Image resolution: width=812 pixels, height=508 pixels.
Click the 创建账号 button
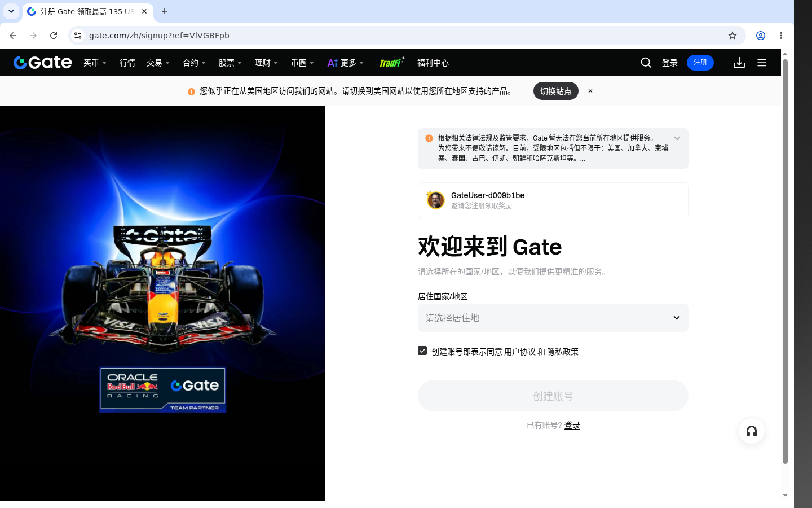[553, 396]
